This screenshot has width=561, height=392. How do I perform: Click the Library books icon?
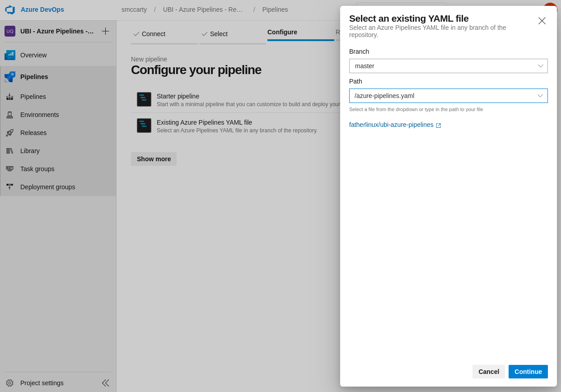click(x=9, y=151)
